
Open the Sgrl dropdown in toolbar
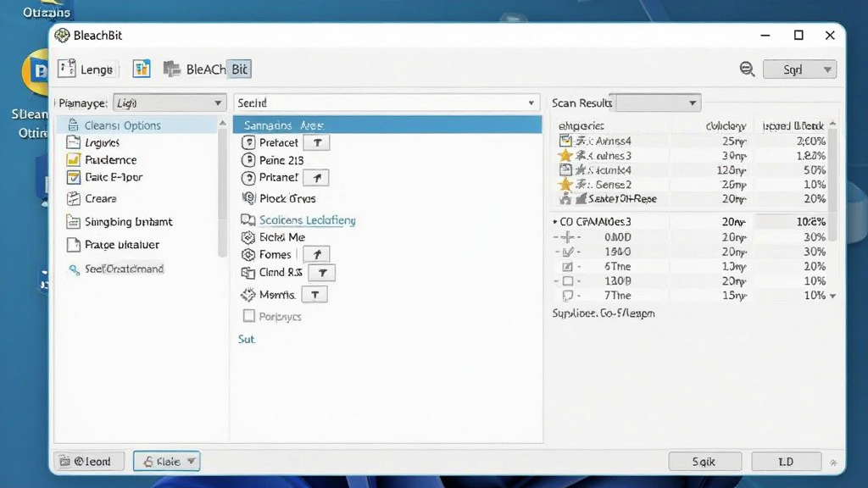[799, 69]
